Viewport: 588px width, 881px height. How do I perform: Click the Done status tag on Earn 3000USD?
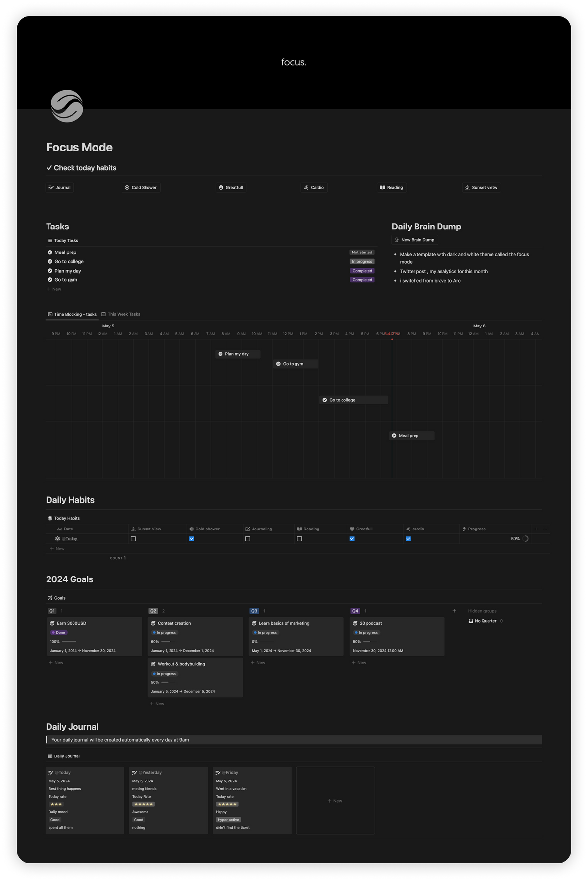59,633
